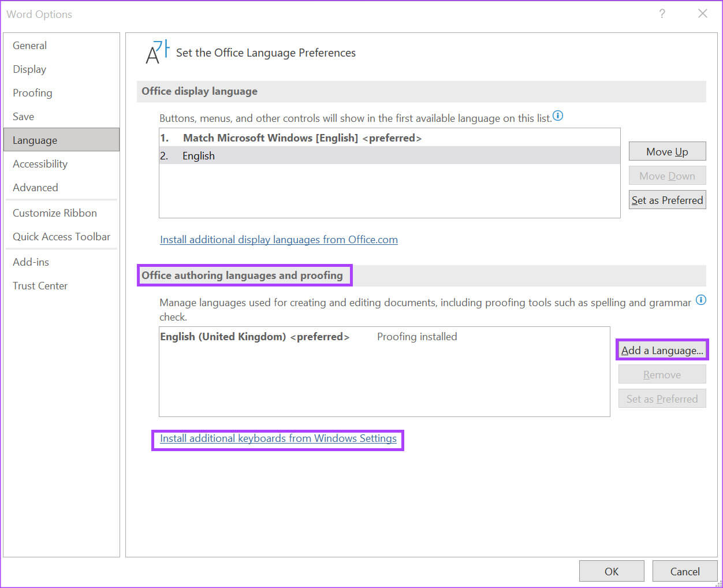Select Match Microsoft Windows [English] display language
This screenshot has width=723, height=588.
pyautogui.click(x=389, y=138)
